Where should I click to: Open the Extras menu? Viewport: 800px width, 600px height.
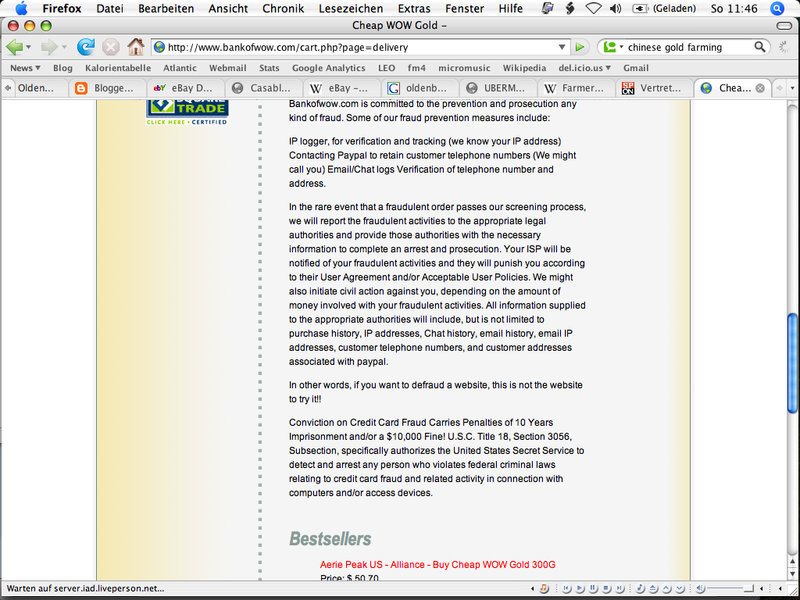pos(414,8)
